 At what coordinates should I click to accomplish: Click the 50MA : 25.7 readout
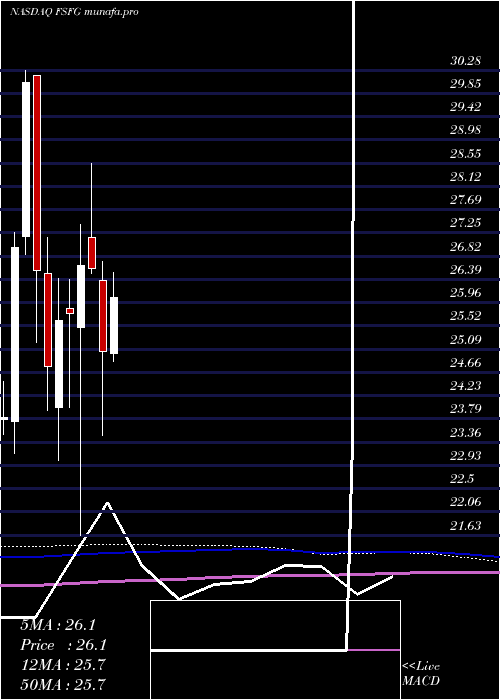[x=63, y=684]
